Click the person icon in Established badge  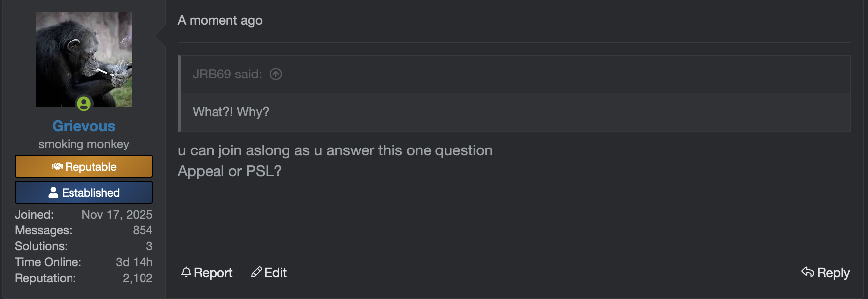[53, 193]
